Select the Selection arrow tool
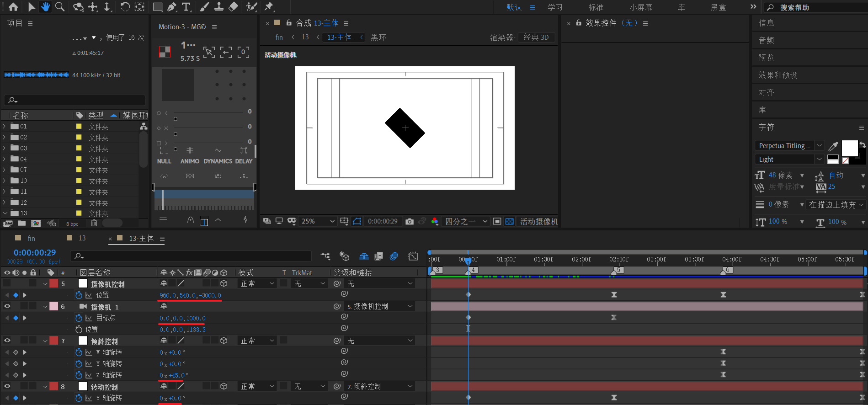This screenshot has height=405, width=868. [31, 7]
